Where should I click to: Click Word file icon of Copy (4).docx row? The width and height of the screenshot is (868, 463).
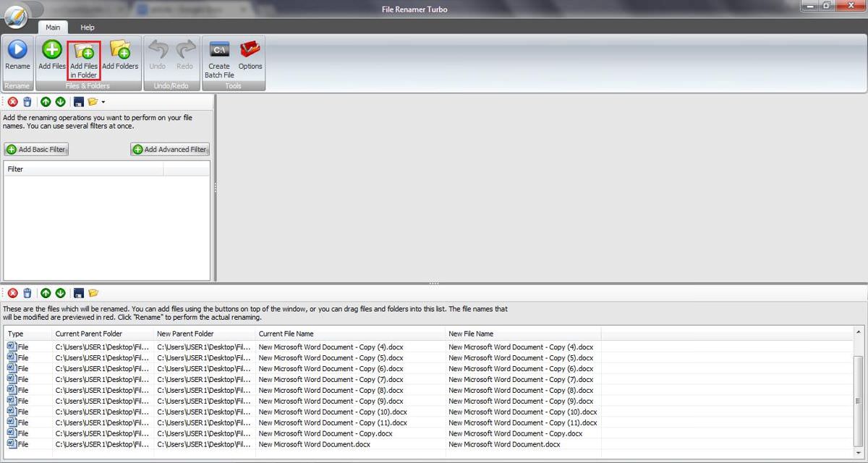pos(11,347)
